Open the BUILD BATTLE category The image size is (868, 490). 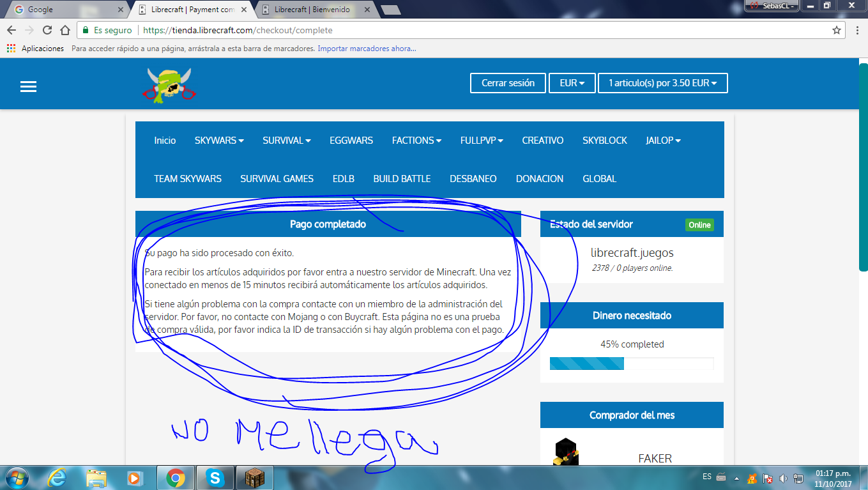tap(402, 179)
